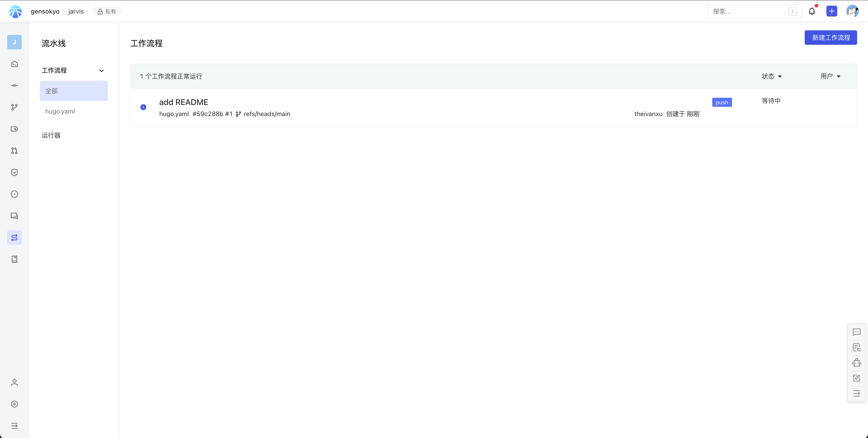Click the push event badge
The height and width of the screenshot is (438, 868).
722,102
